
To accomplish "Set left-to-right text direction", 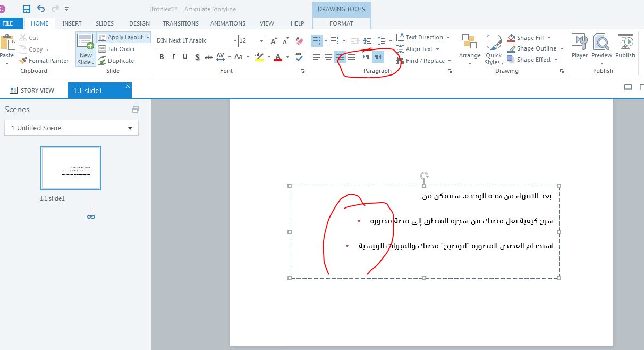I will point(366,57).
